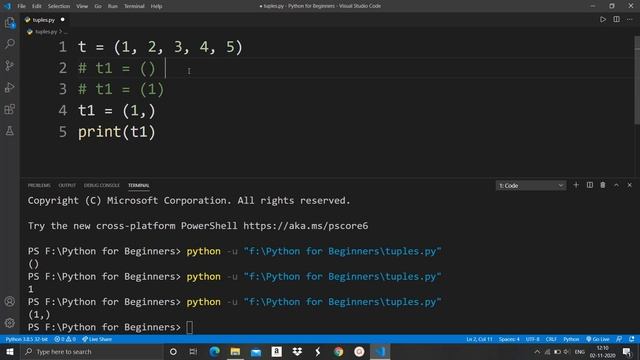This screenshot has width=640, height=360.
Task: Switch to the Output panel tab
Action: (x=67, y=185)
